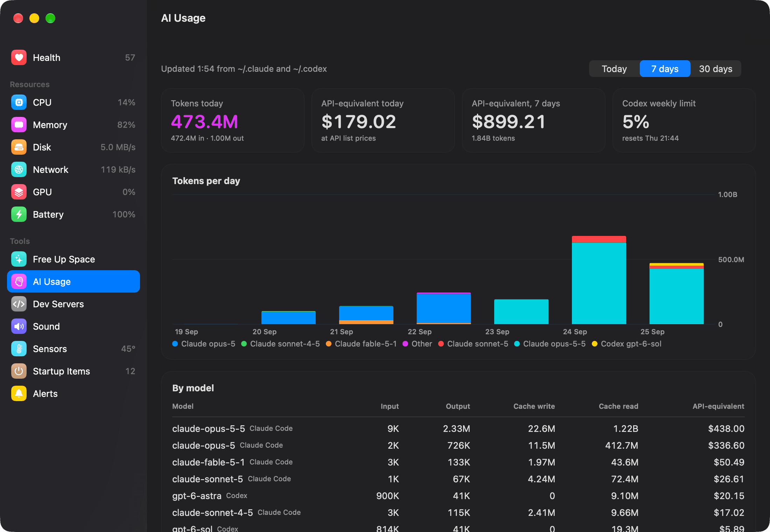The width and height of the screenshot is (770, 532).
Task: Open the Startup Items power icon
Action: click(x=19, y=371)
